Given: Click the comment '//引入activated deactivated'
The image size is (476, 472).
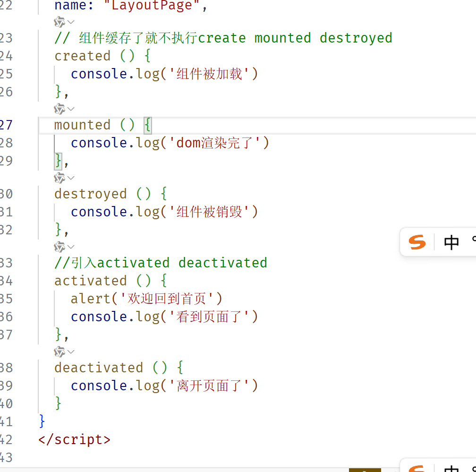Looking at the screenshot, I should point(161,263).
